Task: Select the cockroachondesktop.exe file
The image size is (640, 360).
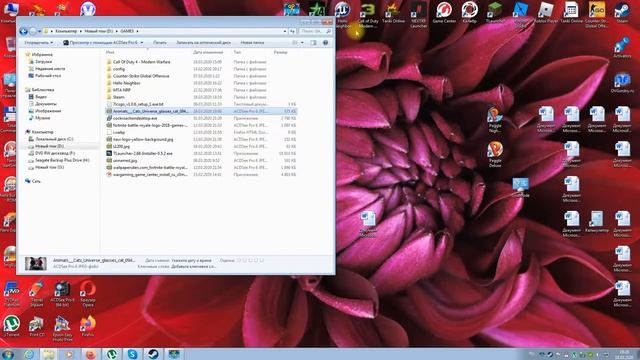Action: 135,118
